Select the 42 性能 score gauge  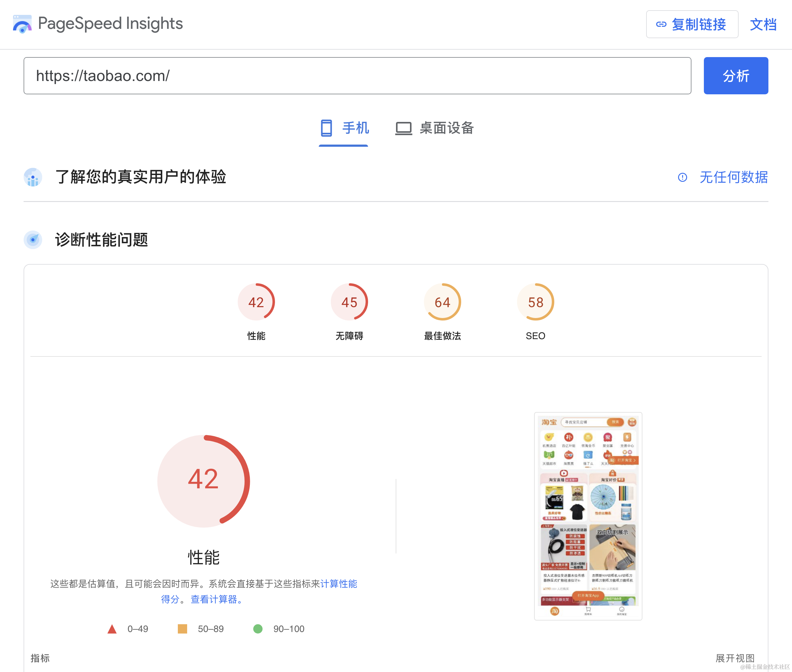[256, 302]
